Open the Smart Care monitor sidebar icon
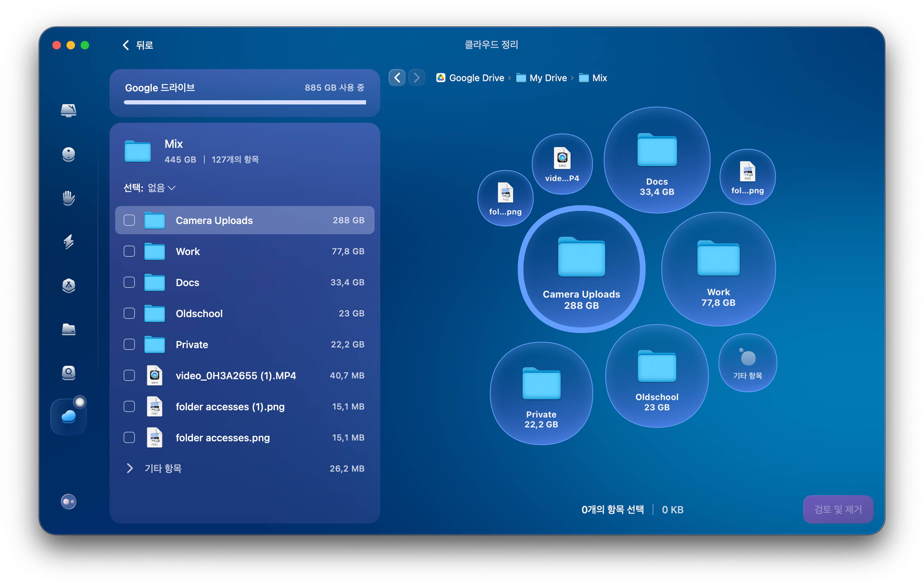This screenshot has height=587, width=924. tap(68, 111)
